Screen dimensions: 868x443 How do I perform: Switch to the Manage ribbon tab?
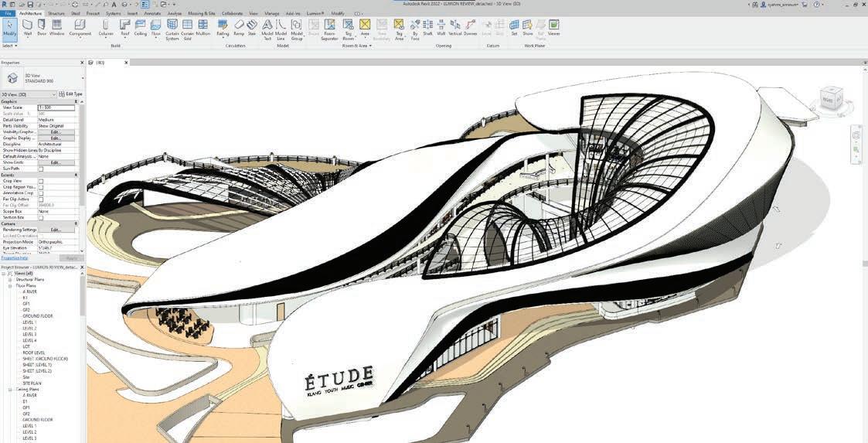[x=272, y=12]
